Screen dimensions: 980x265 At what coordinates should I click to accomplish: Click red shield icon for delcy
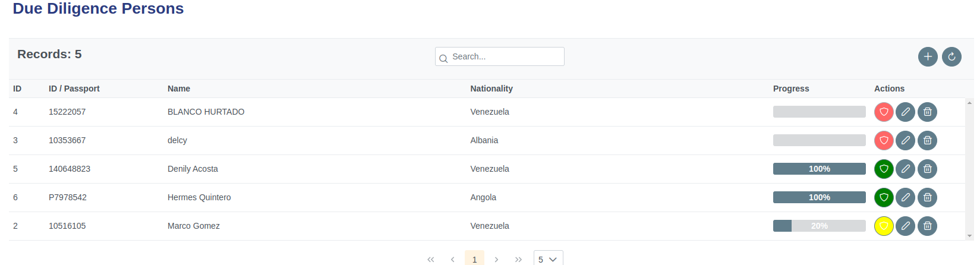(884, 140)
